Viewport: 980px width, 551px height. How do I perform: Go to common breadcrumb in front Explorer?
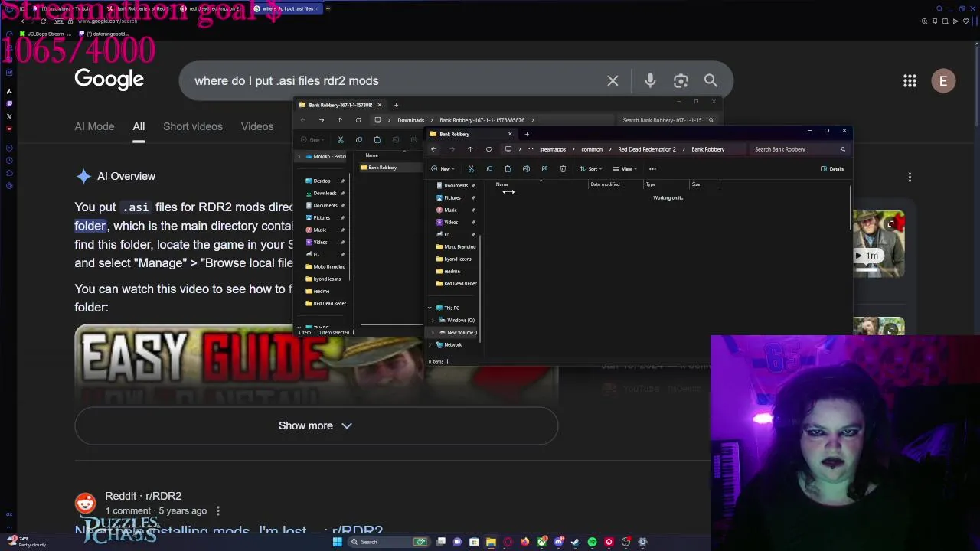click(592, 149)
